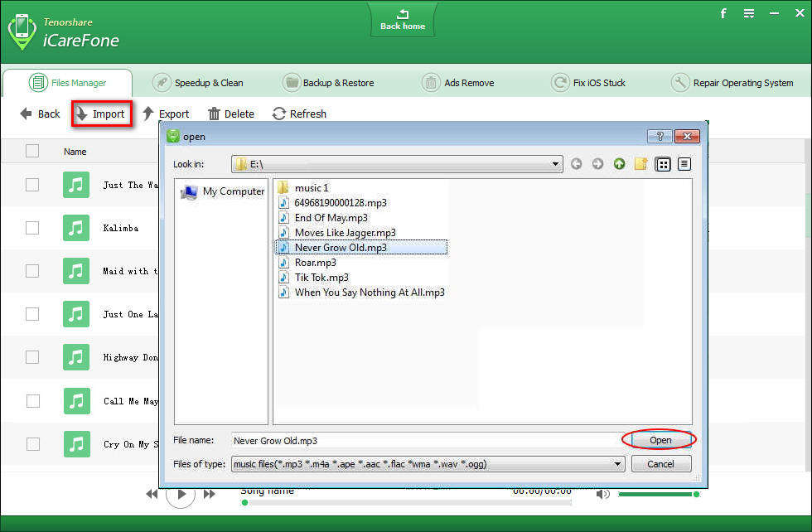
Task: Mute with the speaker volume icon
Action: point(603,494)
